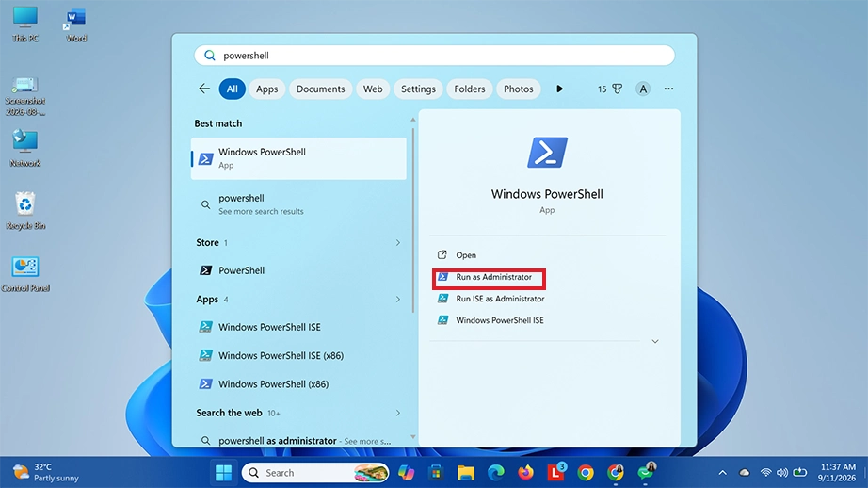
Task: Expand more actions chevron in details pane
Action: (655, 341)
